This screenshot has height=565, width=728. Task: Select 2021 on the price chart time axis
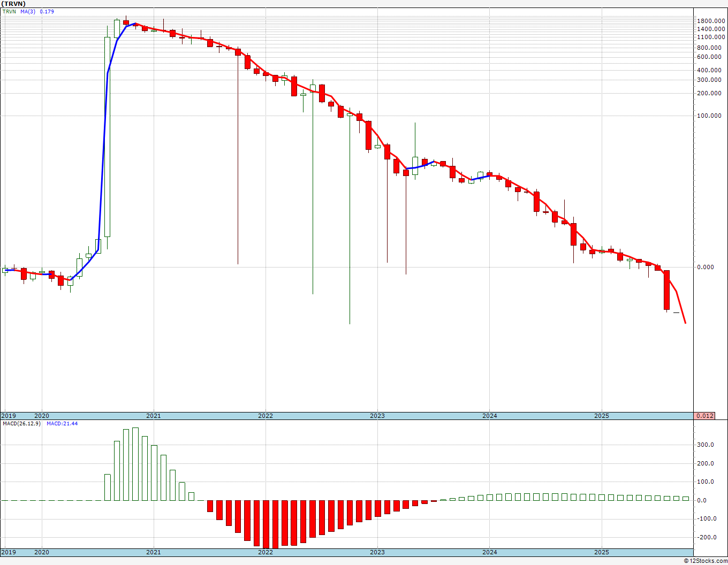click(154, 416)
